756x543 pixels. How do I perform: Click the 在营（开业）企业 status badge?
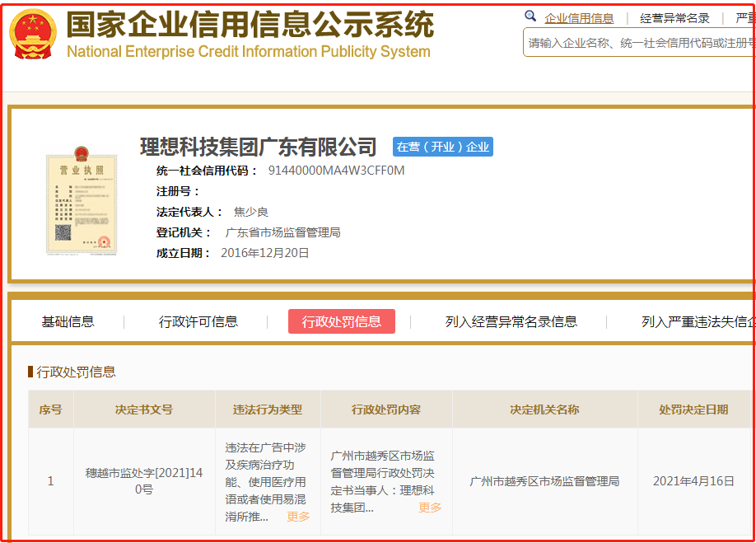tap(442, 147)
